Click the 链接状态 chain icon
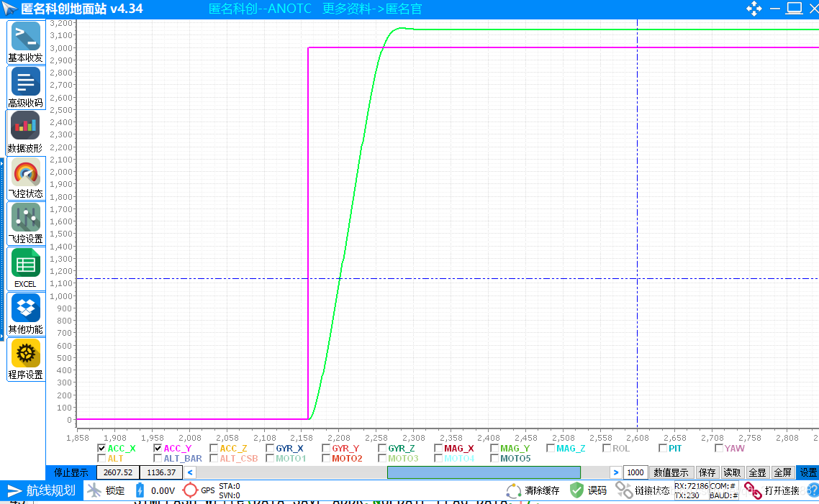This screenshot has width=819, height=504. (x=624, y=490)
